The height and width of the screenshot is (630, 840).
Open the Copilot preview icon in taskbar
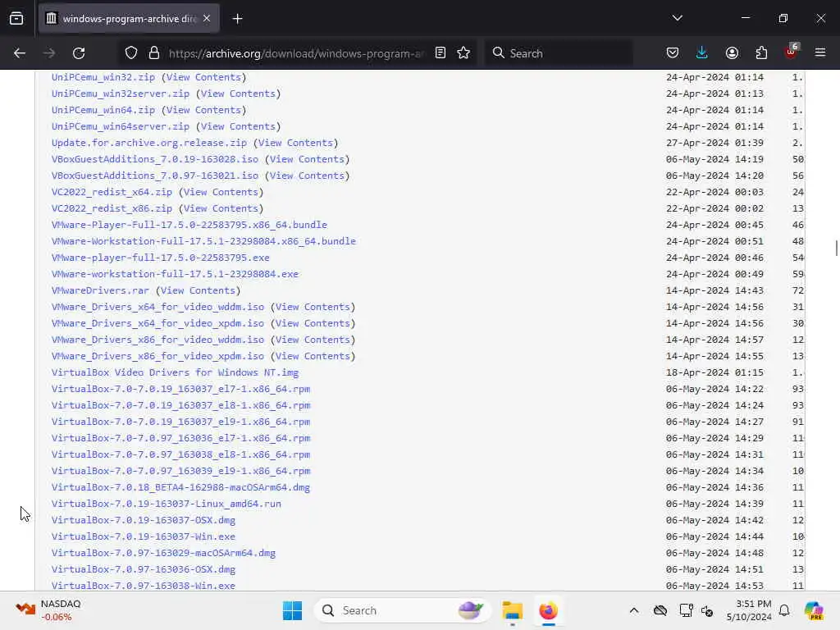click(x=814, y=610)
